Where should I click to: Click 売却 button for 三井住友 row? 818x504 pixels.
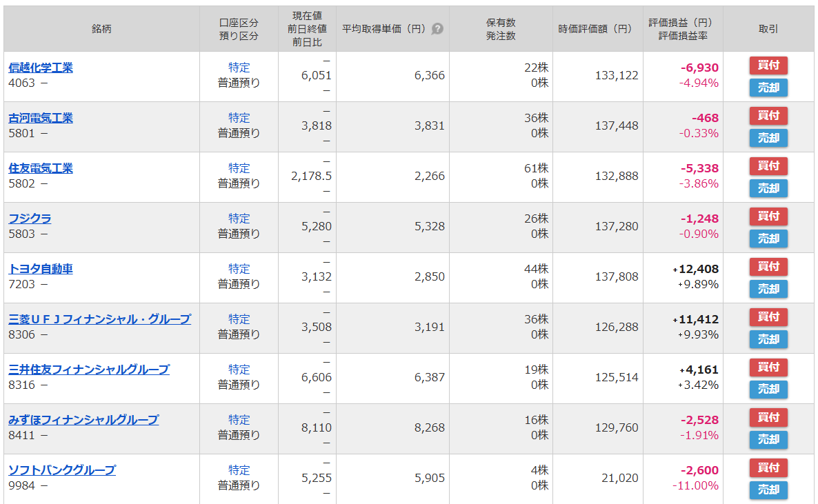coord(768,390)
